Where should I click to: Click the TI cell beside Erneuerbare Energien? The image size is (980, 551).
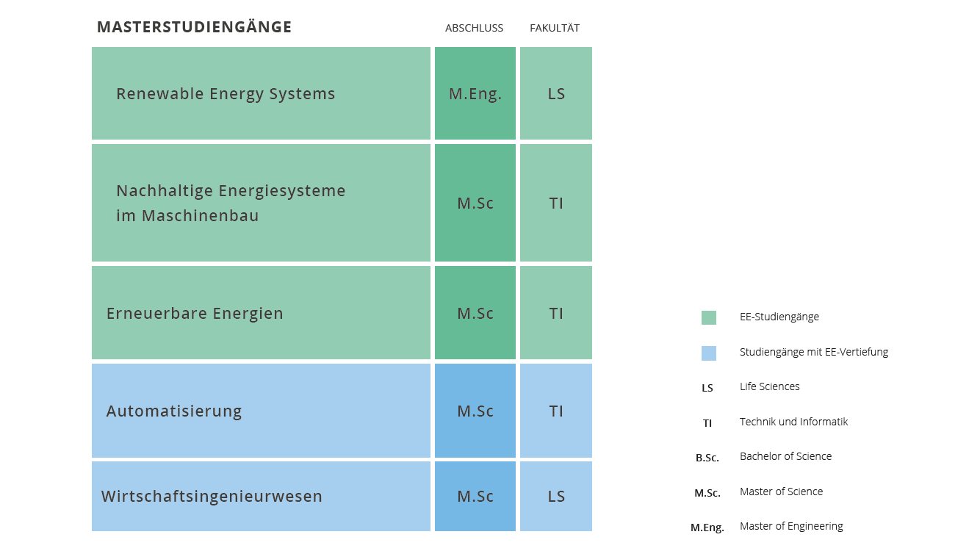(x=556, y=313)
